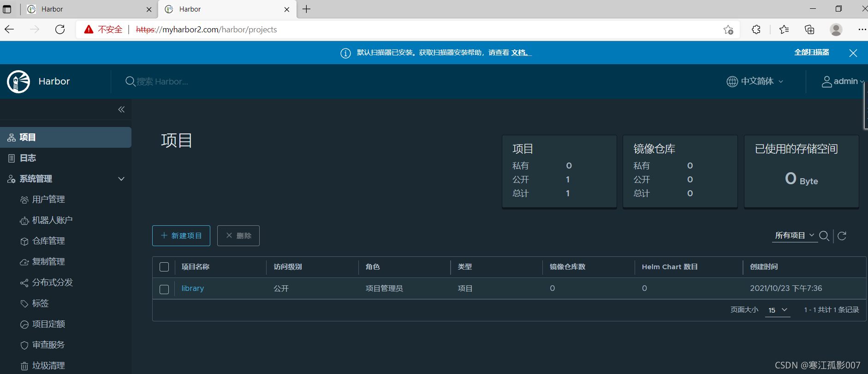Reload the page with browser refresh icon
Viewport: 868px width, 374px height.
click(60, 30)
